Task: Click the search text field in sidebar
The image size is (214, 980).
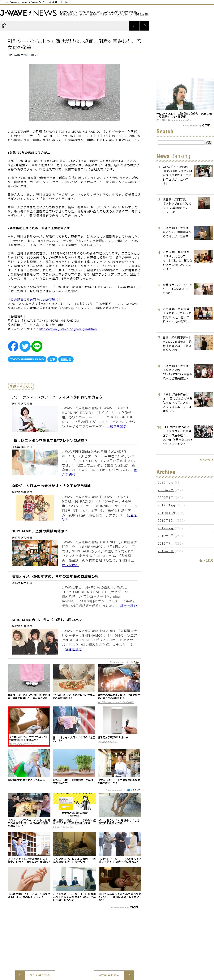Action: point(181,142)
